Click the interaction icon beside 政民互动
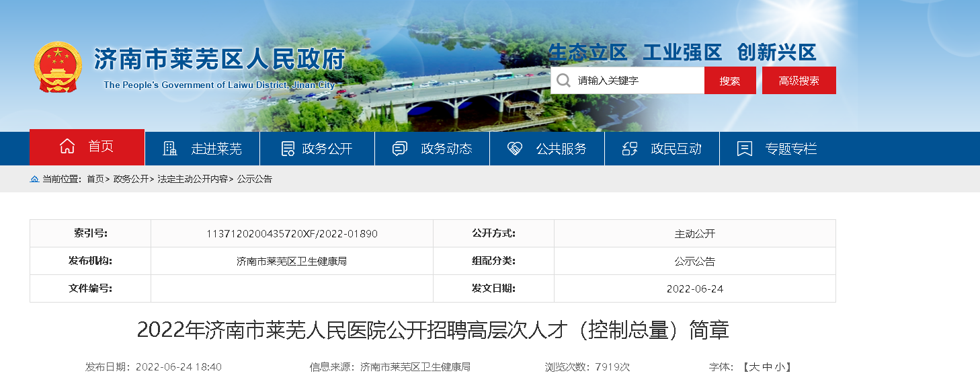This screenshot has width=980, height=390. point(630,149)
